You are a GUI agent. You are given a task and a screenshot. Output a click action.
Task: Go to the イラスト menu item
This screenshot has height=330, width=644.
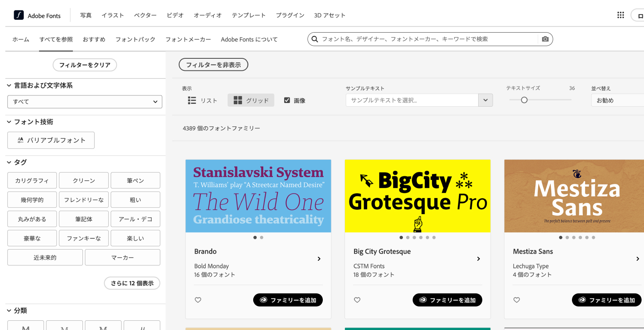(x=113, y=15)
